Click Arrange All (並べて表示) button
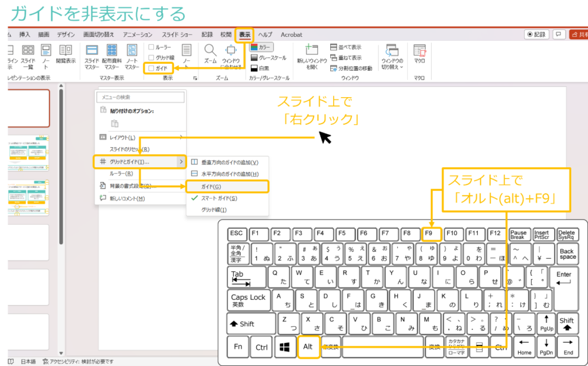The width and height of the screenshot is (588, 366). (x=346, y=47)
